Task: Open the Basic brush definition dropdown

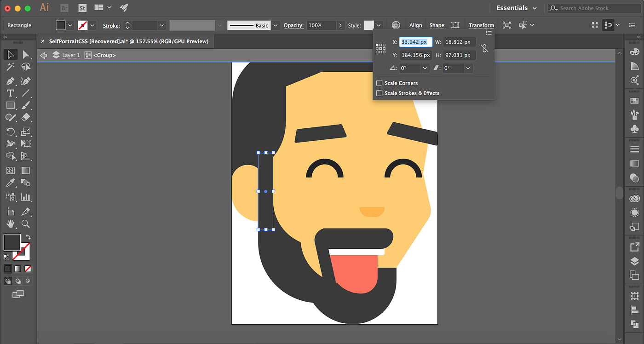Action: click(x=275, y=25)
